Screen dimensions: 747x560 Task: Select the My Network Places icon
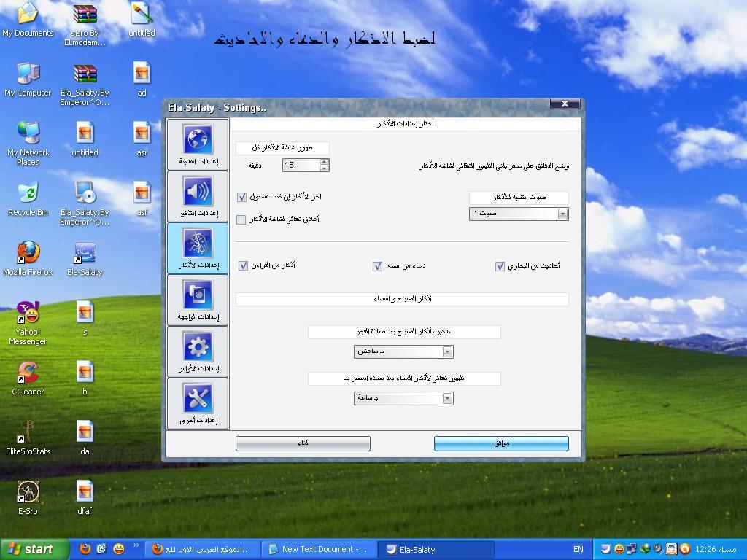pyautogui.click(x=28, y=144)
